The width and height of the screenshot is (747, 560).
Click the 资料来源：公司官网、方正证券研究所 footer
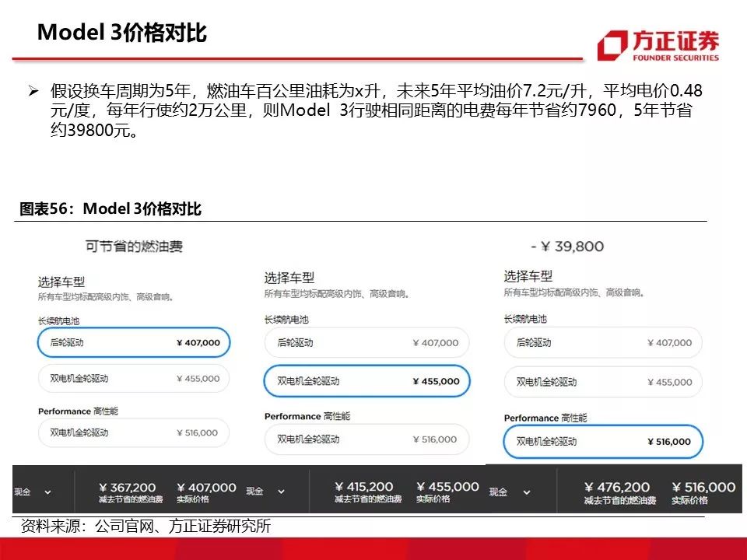[x=146, y=526]
